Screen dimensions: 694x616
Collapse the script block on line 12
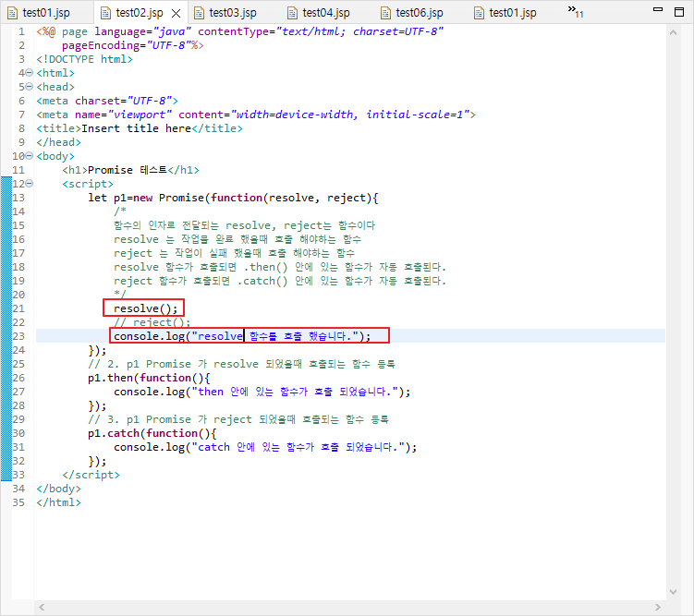[30, 183]
